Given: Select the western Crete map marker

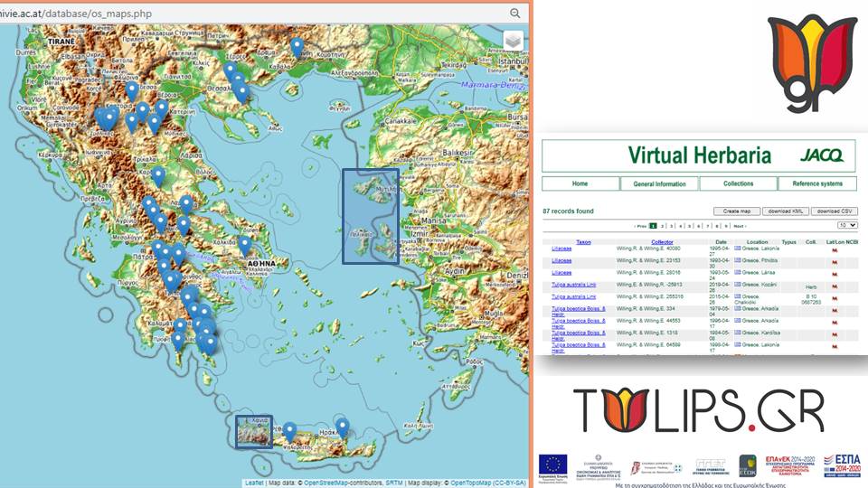Looking at the screenshot, I should [289, 432].
